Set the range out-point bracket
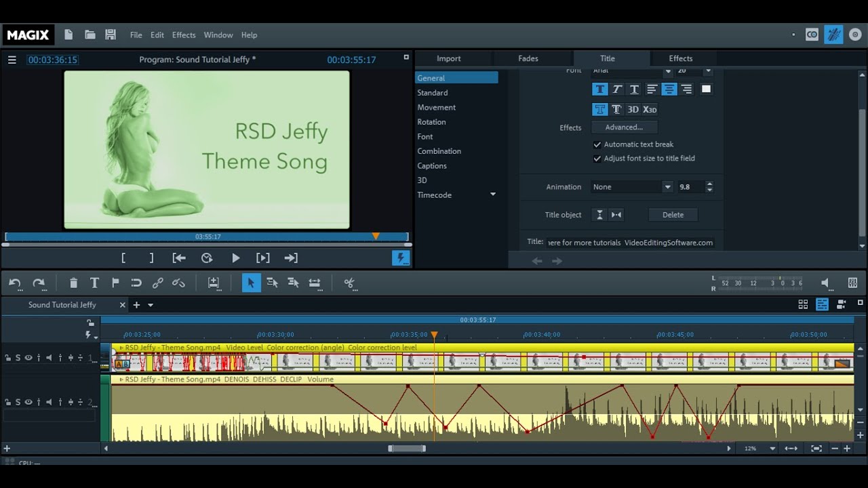 [151, 258]
